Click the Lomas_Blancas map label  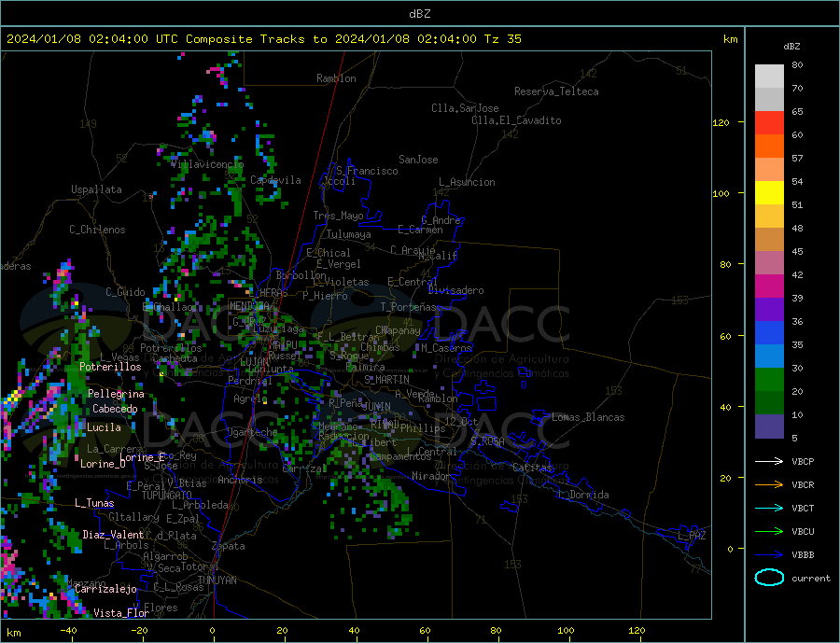pos(588,417)
